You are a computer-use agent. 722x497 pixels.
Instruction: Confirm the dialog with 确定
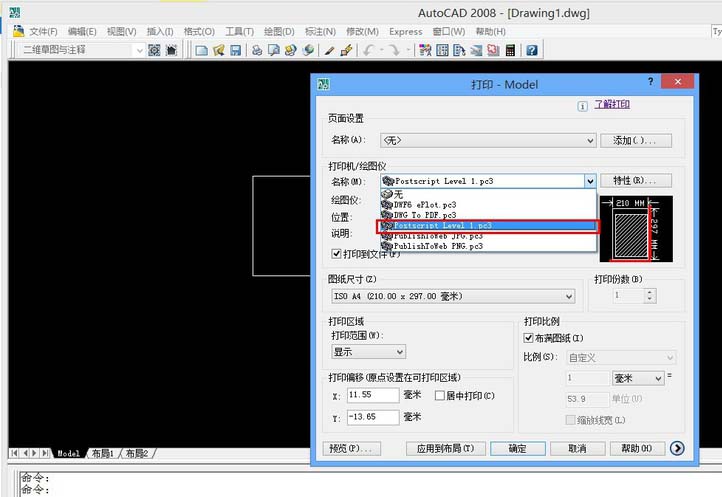point(518,448)
